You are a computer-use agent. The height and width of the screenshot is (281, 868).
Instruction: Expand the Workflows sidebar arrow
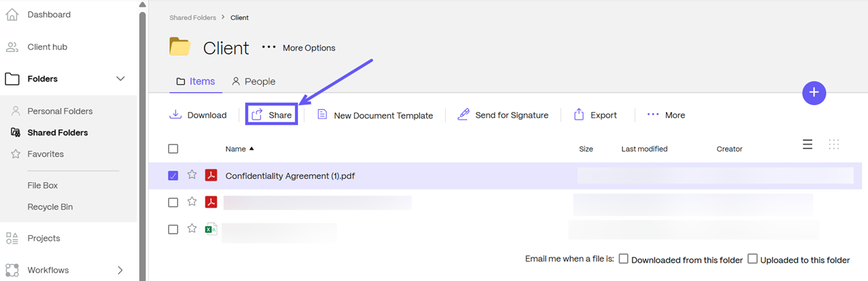[120, 270]
